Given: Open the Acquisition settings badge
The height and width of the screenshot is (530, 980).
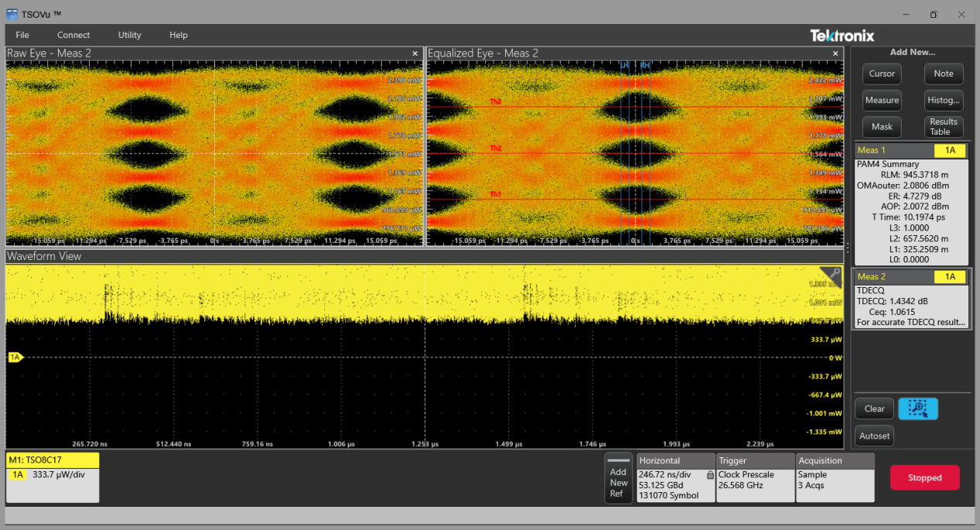Looking at the screenshot, I should click(x=835, y=478).
